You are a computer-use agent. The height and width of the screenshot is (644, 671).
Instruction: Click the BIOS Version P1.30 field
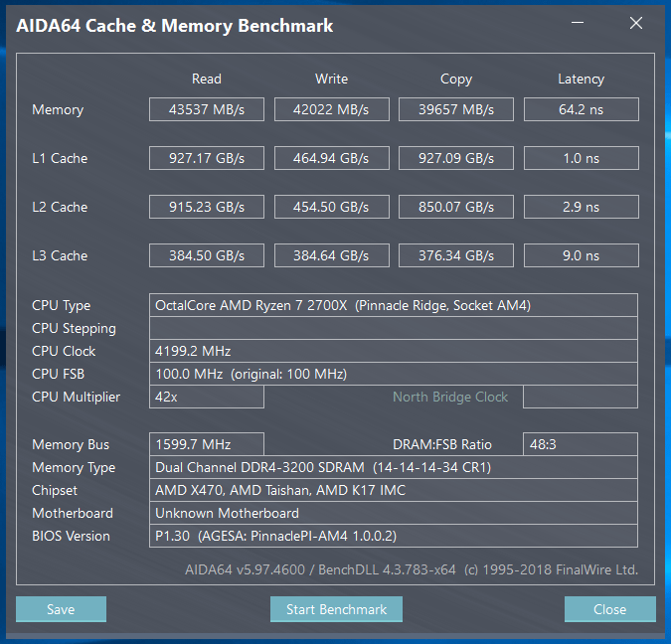click(x=394, y=536)
